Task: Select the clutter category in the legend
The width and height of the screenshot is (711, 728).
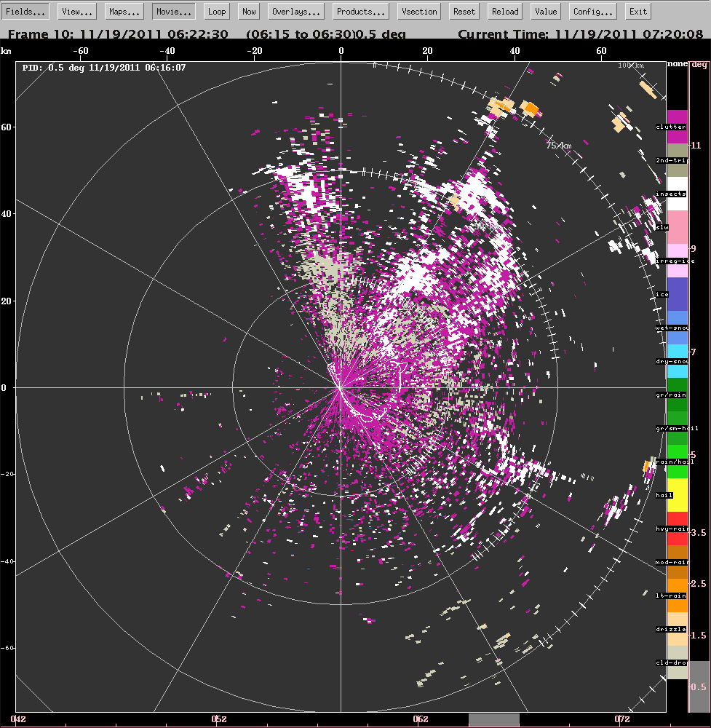Action: [x=678, y=126]
